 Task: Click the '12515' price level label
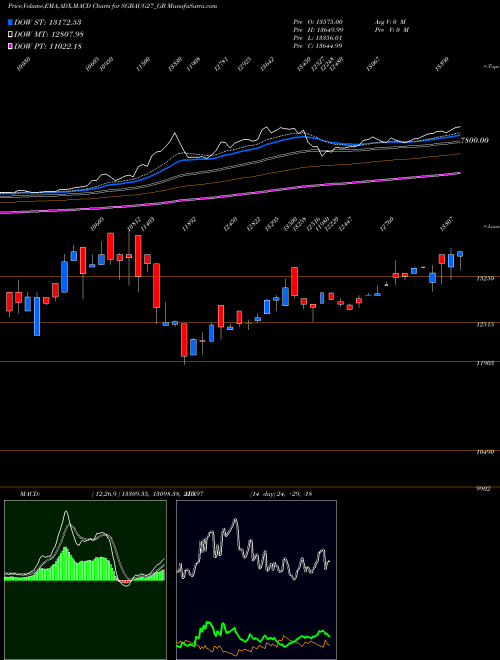[485, 325]
